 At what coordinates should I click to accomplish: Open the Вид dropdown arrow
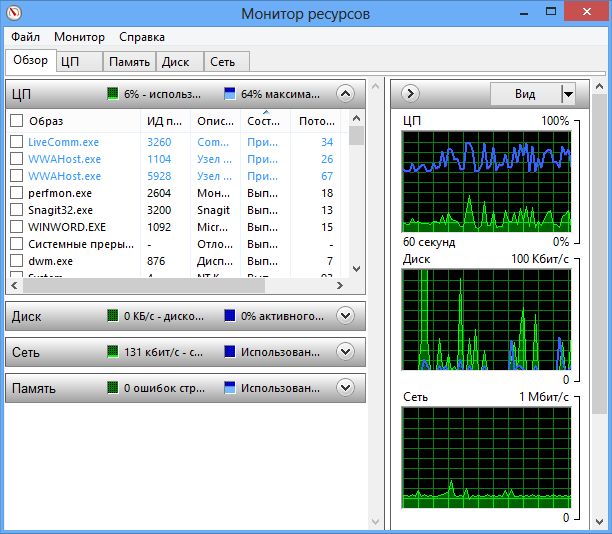coord(568,94)
